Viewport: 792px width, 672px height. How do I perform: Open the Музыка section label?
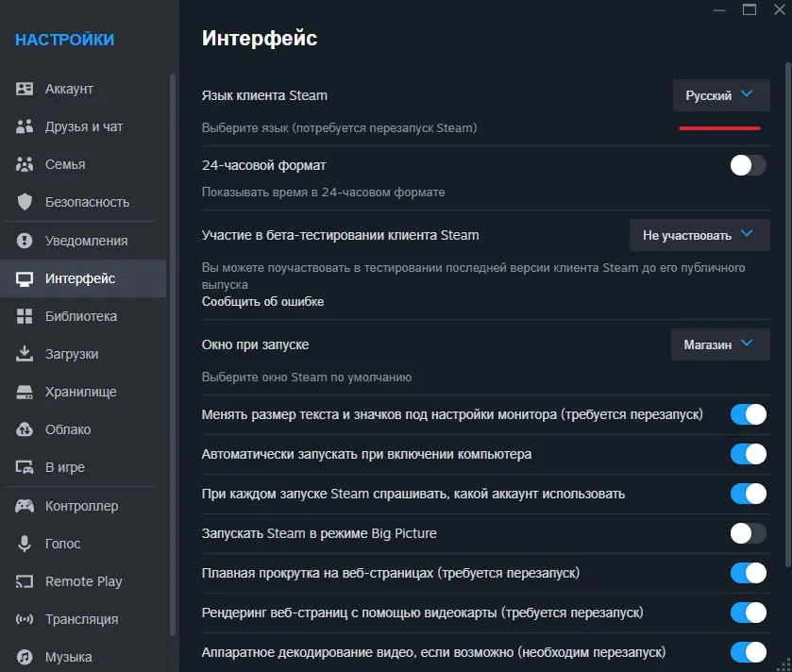point(69,657)
